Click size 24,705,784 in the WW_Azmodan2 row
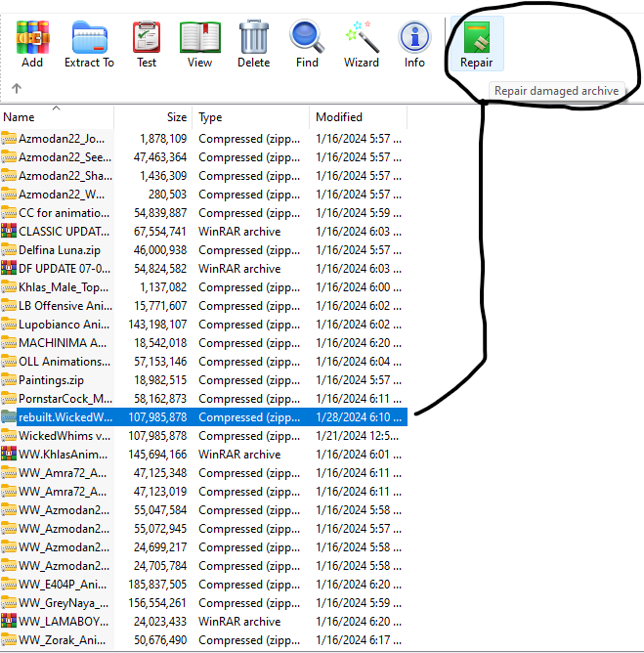 pos(160,566)
